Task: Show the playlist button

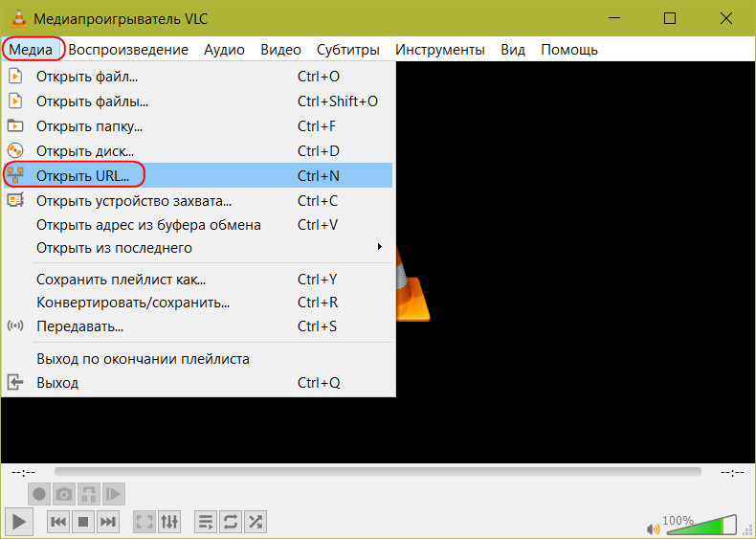Action: click(x=206, y=522)
